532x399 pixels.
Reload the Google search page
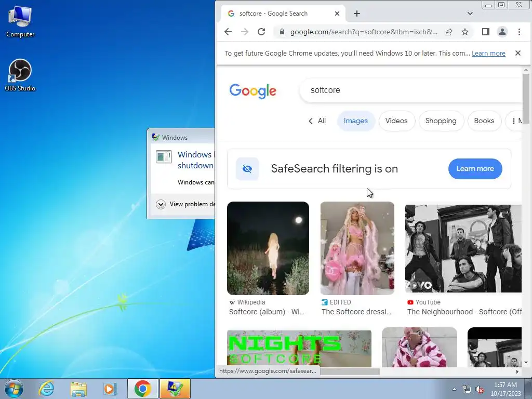coord(261,32)
